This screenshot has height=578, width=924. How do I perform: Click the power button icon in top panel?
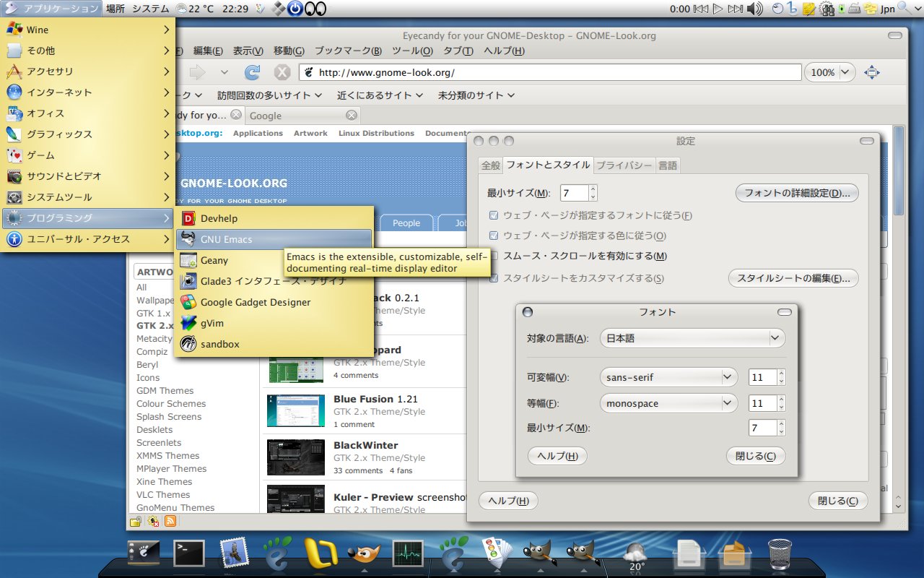coord(295,9)
